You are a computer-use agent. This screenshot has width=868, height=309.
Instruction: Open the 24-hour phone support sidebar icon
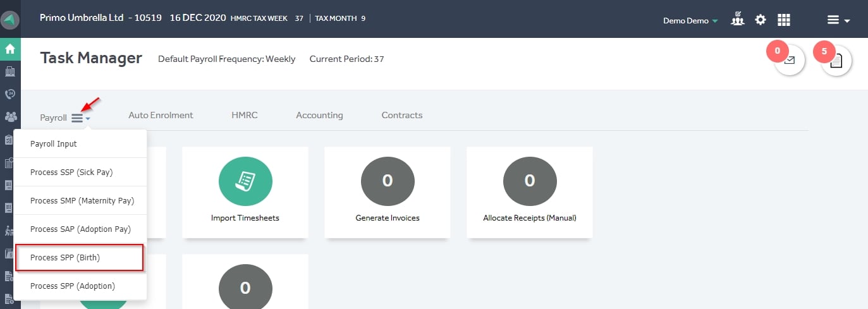(10, 94)
